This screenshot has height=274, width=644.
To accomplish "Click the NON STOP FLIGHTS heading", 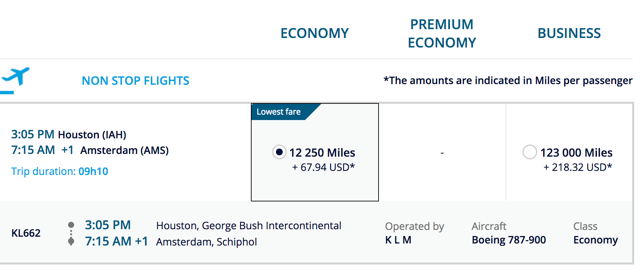I will coord(135,81).
